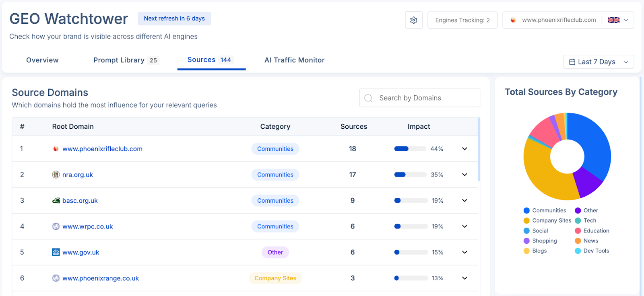Screen dimensions: 644x296
Task: Click the 13% impact bar
Action: [411, 278]
